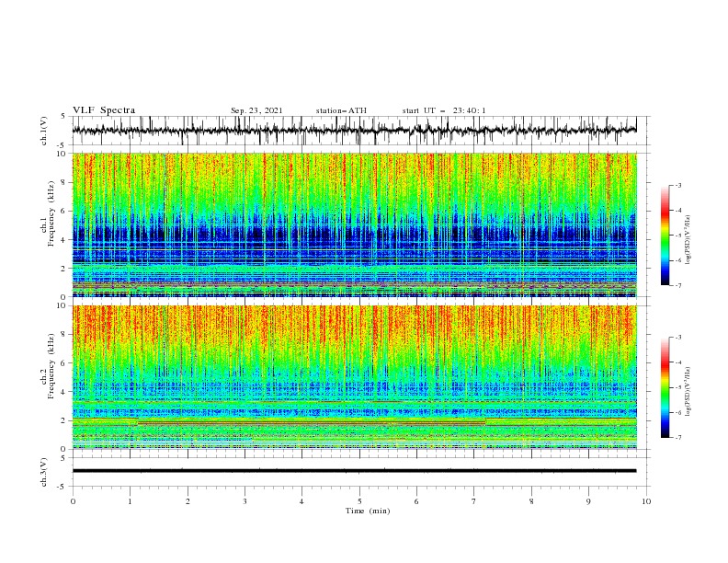
Task: Click the ch.2 PSD color bar
Action: tap(665, 387)
